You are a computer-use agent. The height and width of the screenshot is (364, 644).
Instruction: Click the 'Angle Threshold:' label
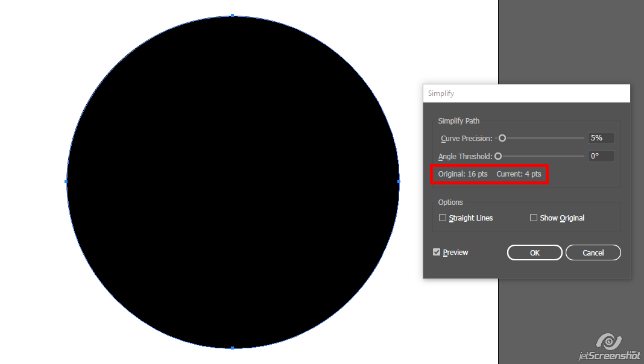click(x=465, y=156)
